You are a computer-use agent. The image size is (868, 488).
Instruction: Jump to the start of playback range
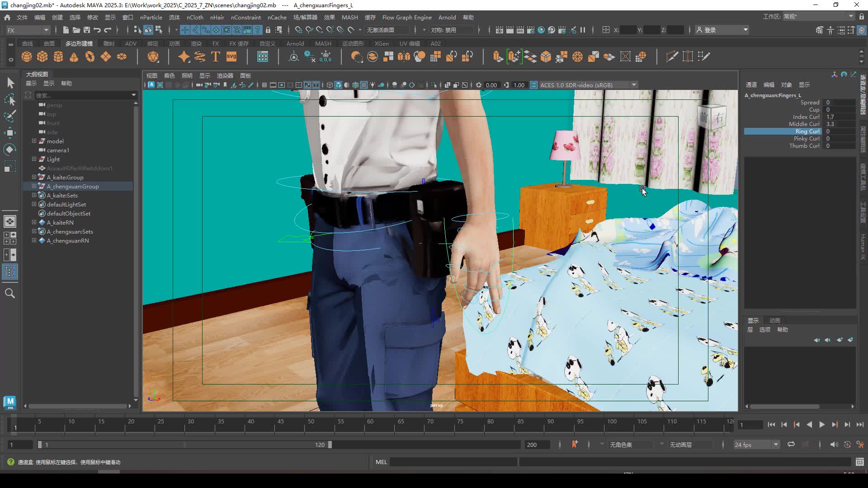(771, 425)
